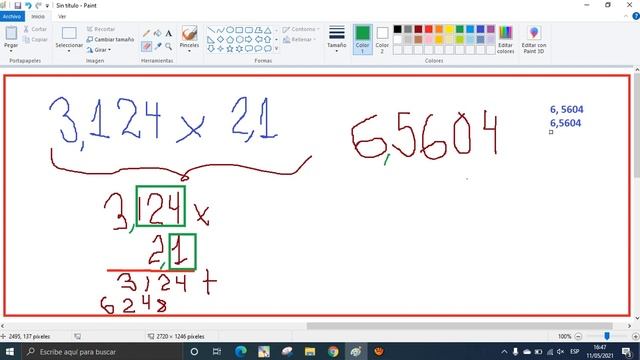Click the Copiar copy button
The height and width of the screenshot is (360, 640).
35,40
